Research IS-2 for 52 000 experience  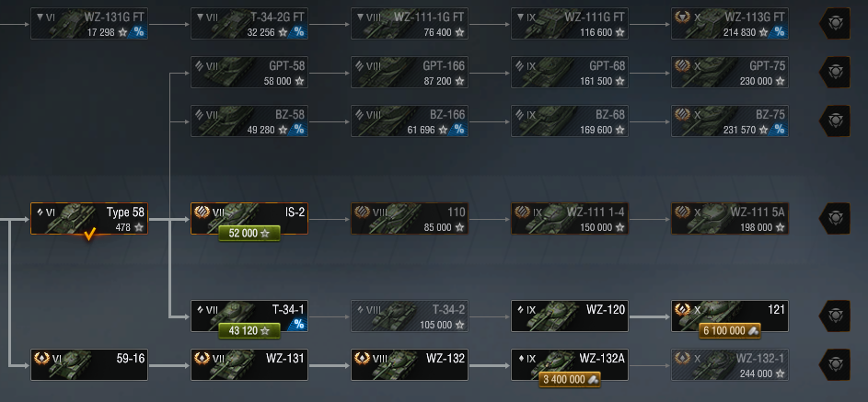click(249, 234)
